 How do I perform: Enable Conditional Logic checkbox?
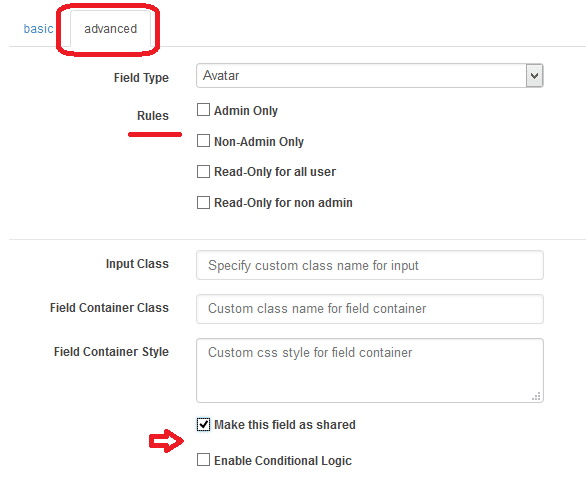(203, 460)
